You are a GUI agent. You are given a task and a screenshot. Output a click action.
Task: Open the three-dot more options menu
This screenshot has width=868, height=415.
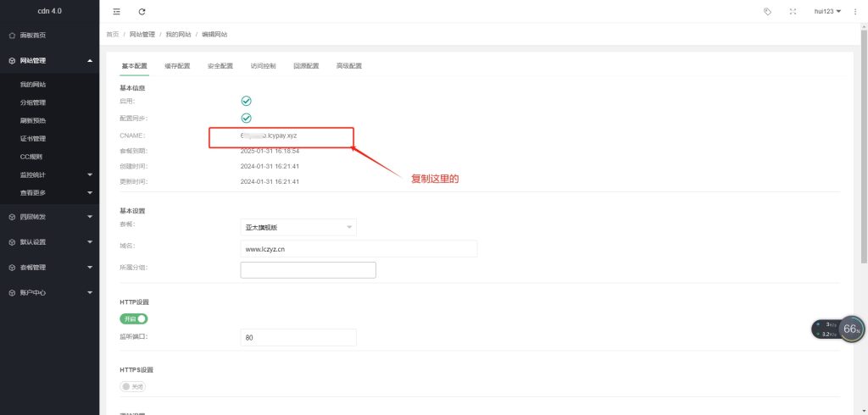(x=854, y=12)
